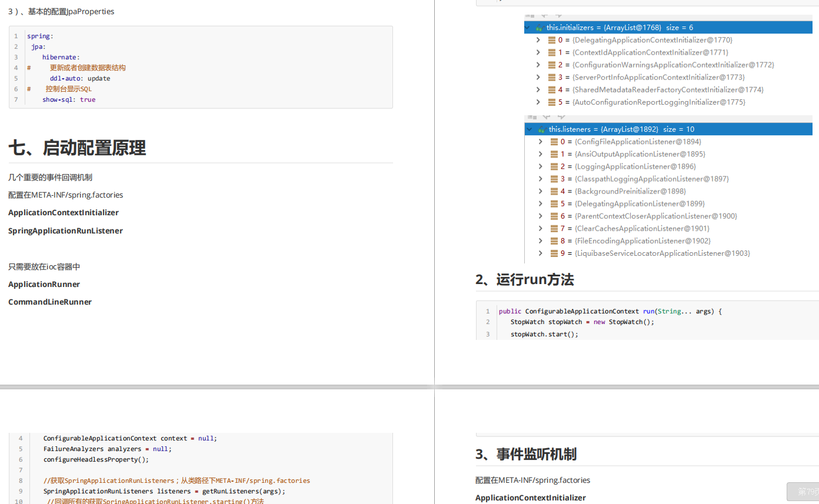Viewport: 819px width, 504px height.
Task: Click the bold text SpringApplicationRunListener
Action: [65, 231]
